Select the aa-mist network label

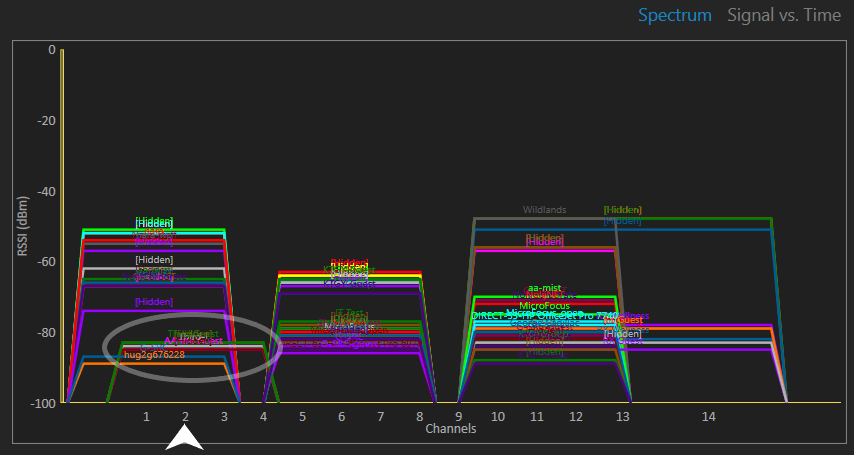(544, 288)
